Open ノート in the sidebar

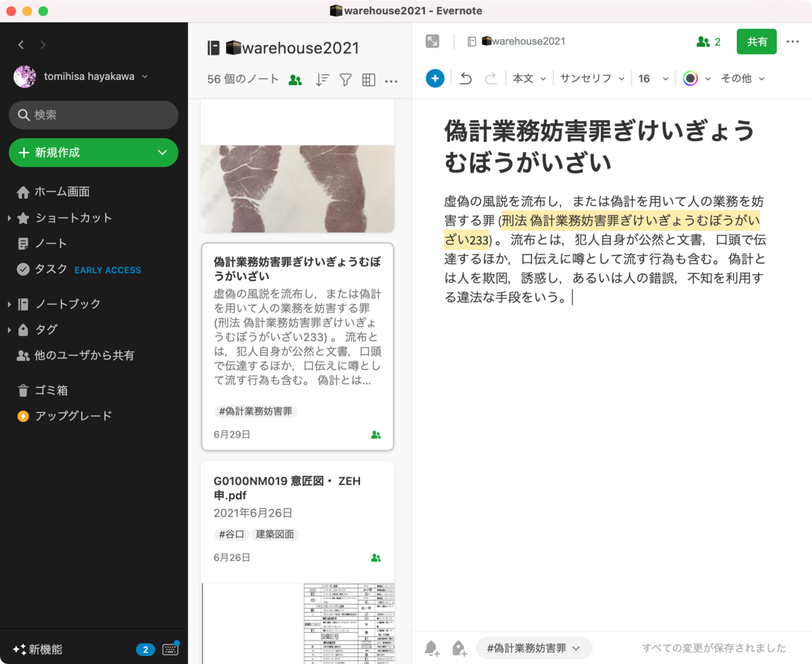tap(42, 243)
